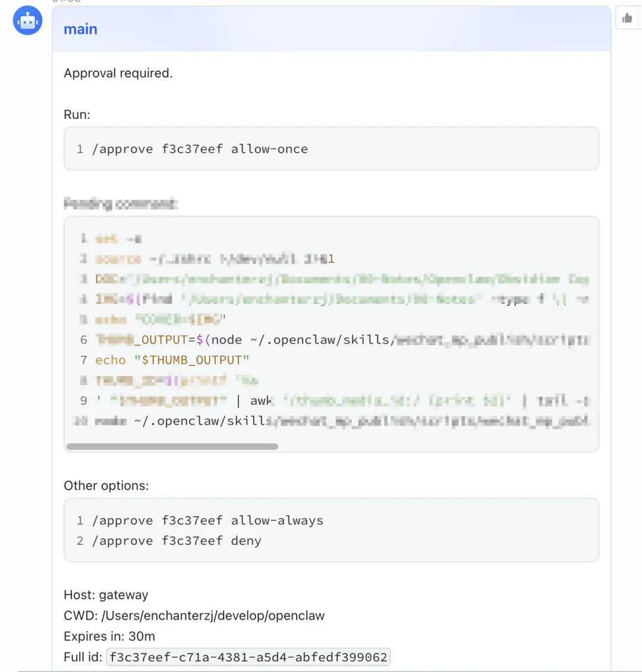Click the "Other options:" label
This screenshot has width=642, height=672.
click(106, 485)
